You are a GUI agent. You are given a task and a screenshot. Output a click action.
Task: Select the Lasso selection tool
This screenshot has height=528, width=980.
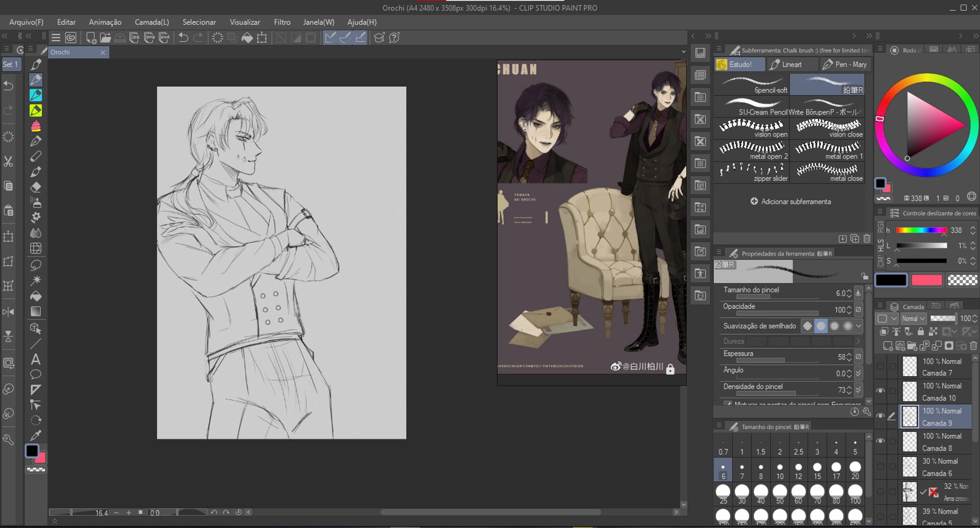[36, 265]
